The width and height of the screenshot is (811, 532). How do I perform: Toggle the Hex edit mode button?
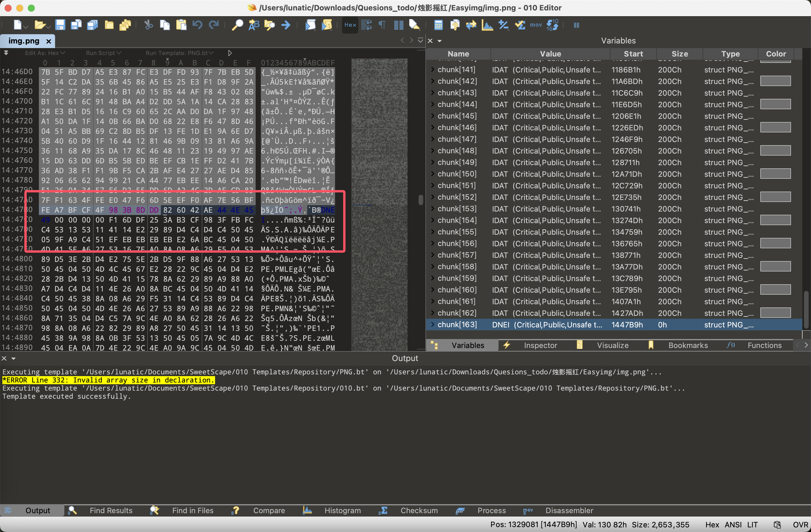(350, 25)
